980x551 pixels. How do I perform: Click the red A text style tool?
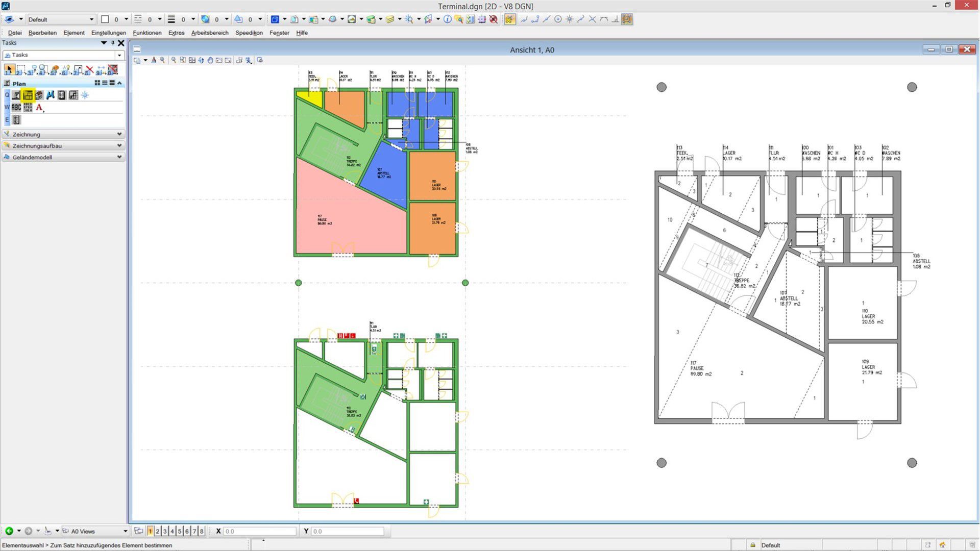coord(39,107)
